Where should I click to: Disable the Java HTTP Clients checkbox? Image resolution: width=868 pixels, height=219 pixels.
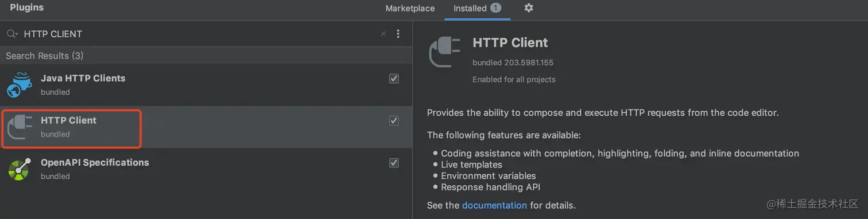tap(394, 79)
